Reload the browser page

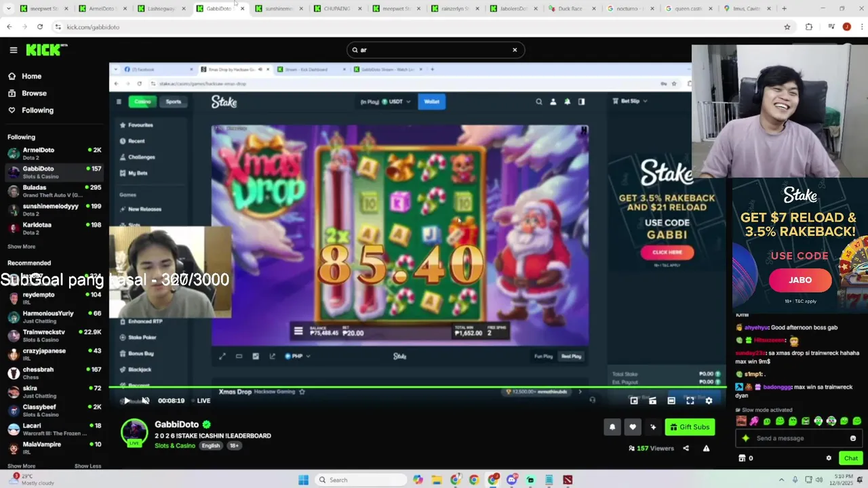[x=40, y=26]
